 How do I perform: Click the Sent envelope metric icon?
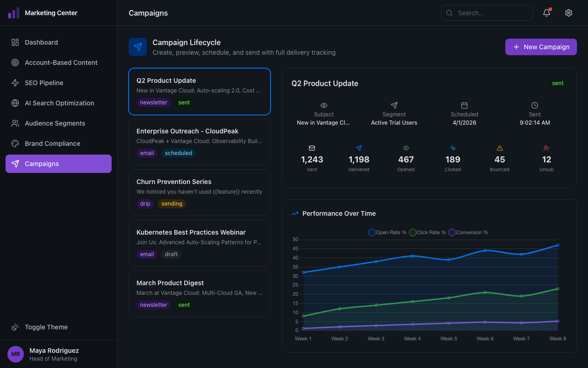pyautogui.click(x=312, y=148)
